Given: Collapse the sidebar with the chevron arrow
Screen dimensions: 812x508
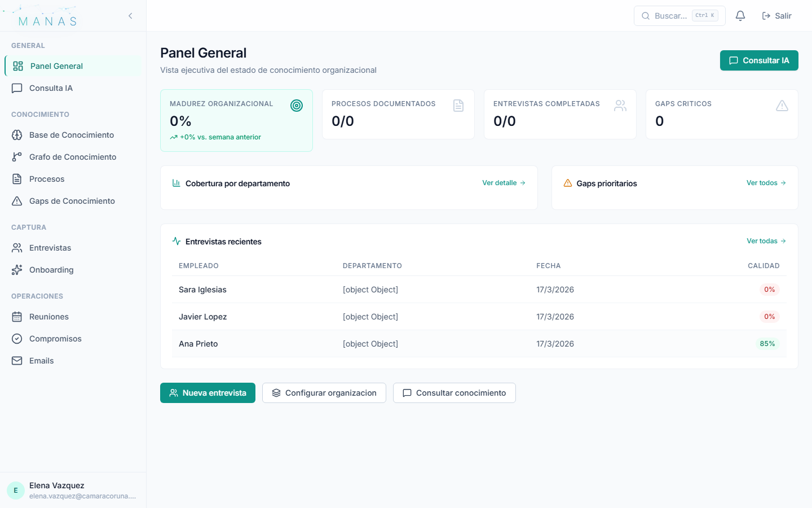Looking at the screenshot, I should [130, 16].
